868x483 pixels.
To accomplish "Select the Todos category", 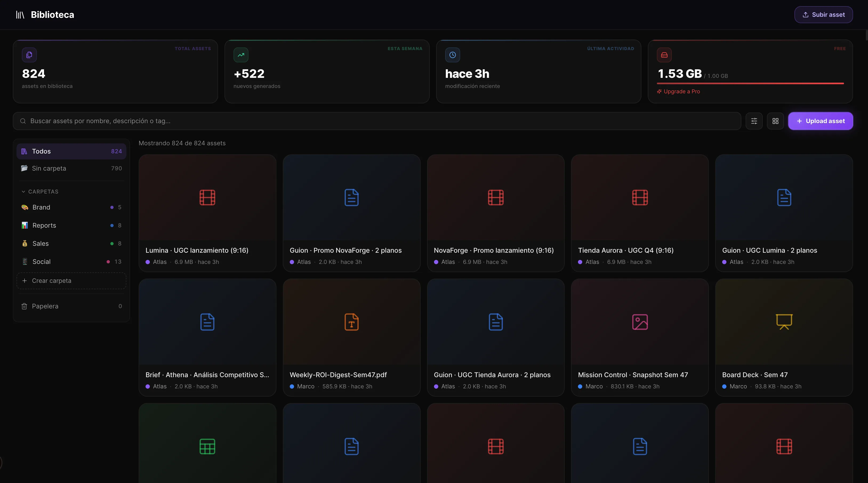I will [x=71, y=151].
